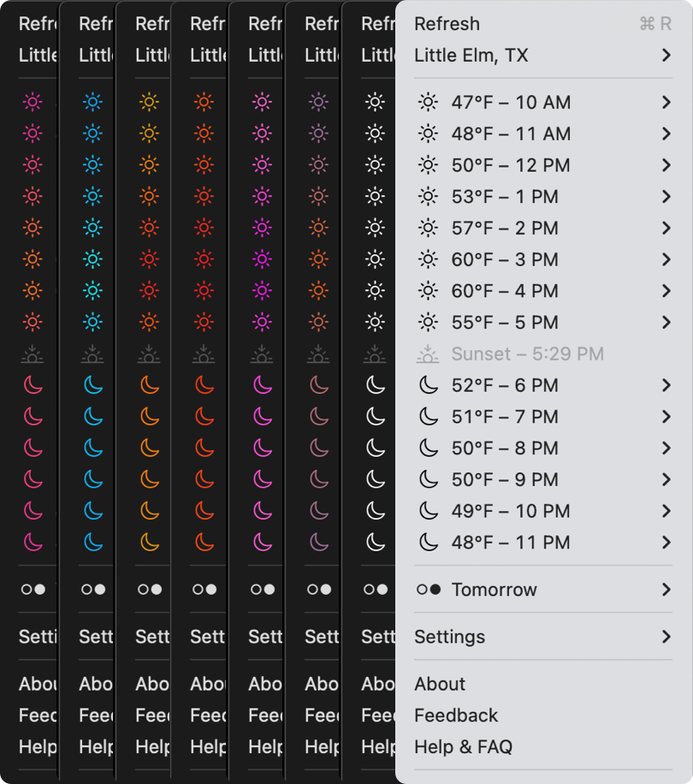Click the 60°F – 4 PM row text
This screenshot has width=693, height=784.
(505, 291)
